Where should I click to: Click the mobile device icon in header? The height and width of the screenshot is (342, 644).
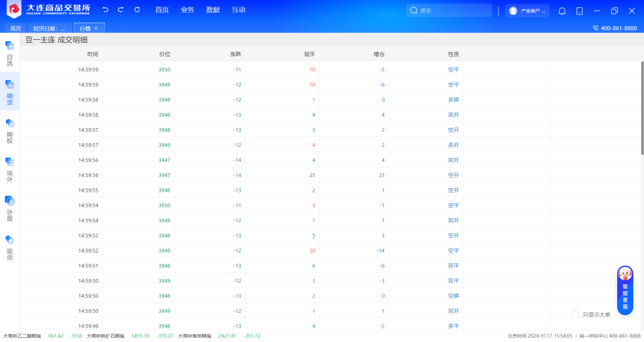(x=580, y=11)
